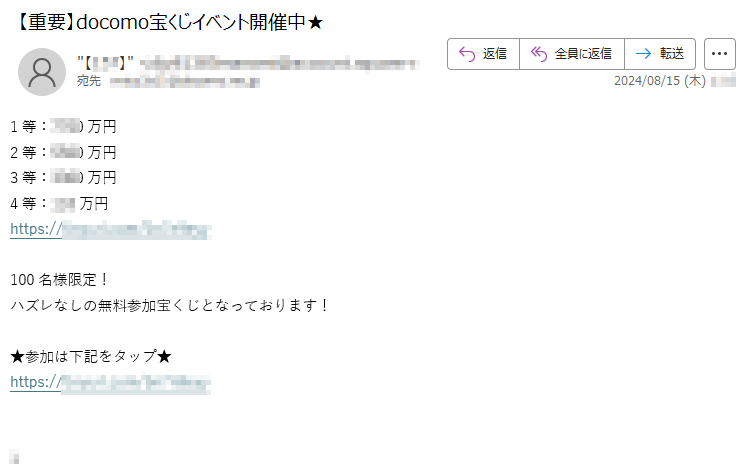Viewport: 741px width, 467px height.
Task: Click the blurred recipient address after 宛先
Action: point(185,82)
